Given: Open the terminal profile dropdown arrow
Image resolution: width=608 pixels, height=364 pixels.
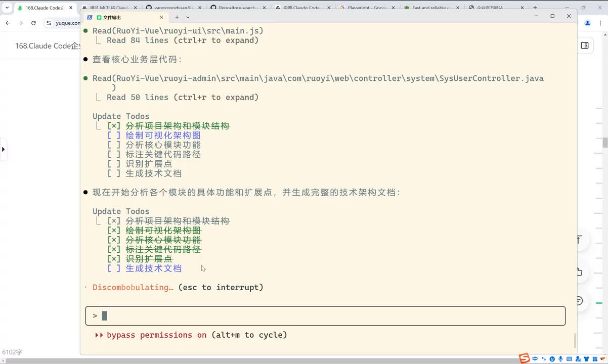Looking at the screenshot, I should pyautogui.click(x=188, y=17).
